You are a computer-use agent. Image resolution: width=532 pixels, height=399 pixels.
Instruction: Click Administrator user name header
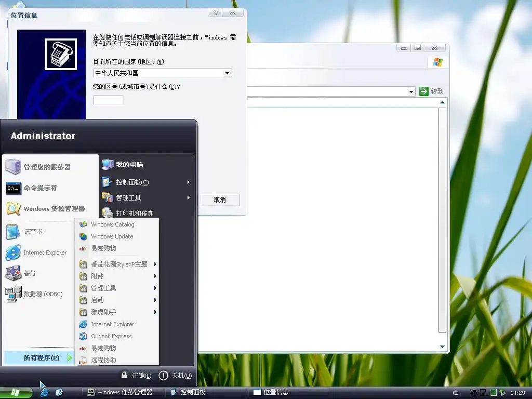pos(43,136)
